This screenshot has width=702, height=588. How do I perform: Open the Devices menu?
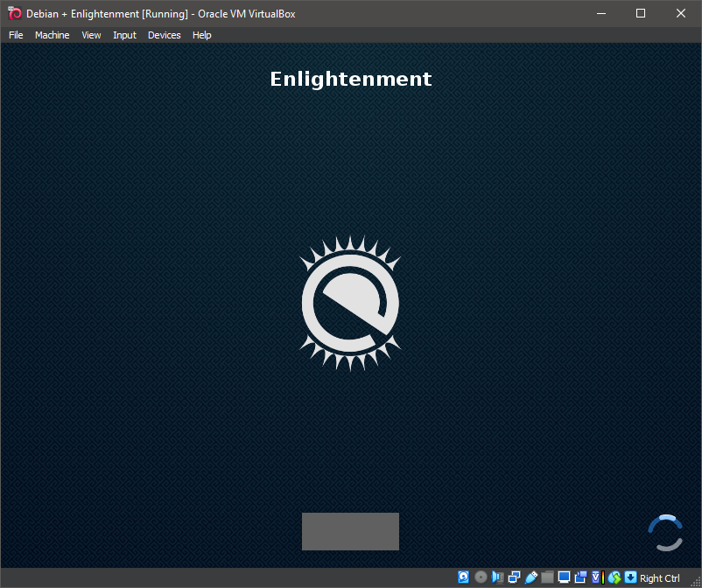click(x=164, y=35)
